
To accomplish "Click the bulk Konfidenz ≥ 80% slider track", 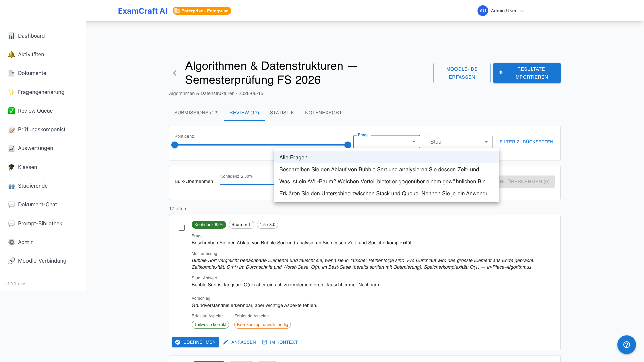I will click(247, 184).
